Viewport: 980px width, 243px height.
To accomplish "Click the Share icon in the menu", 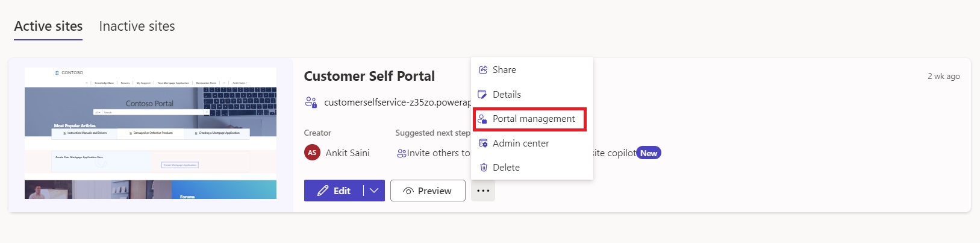I will (x=483, y=70).
